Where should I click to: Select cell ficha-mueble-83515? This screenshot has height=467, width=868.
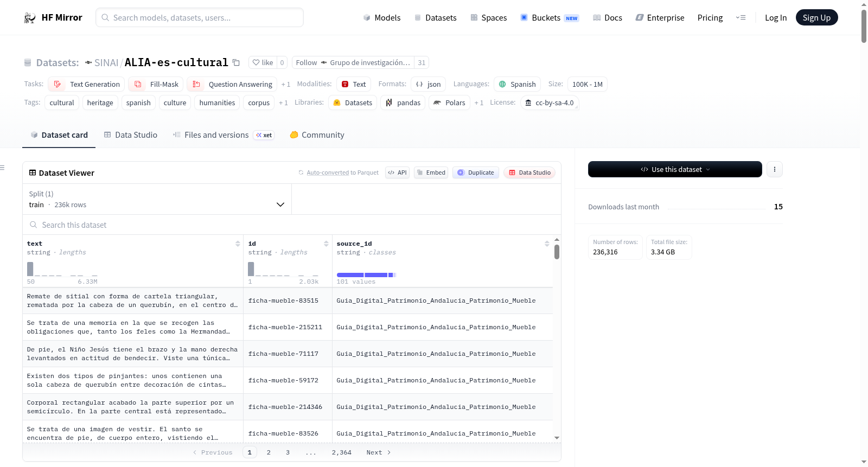(288, 300)
